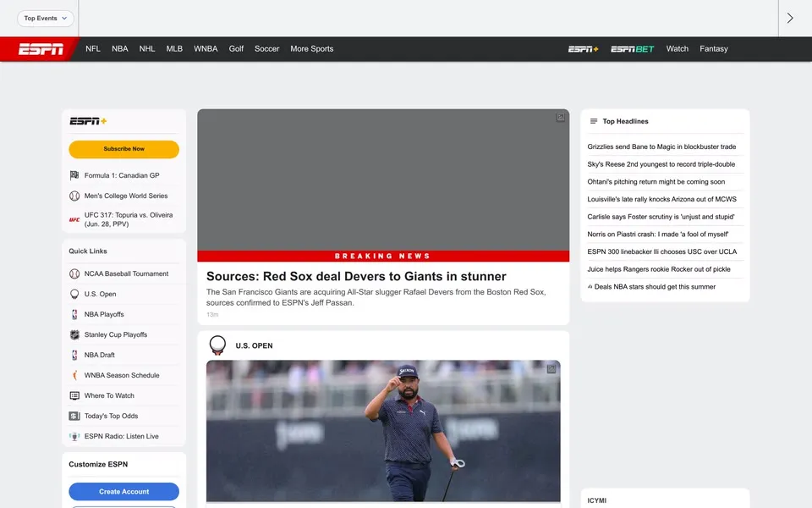This screenshot has width=812, height=508.
Task: Click the Today's Top Odds dollar icon
Action: pyautogui.click(x=74, y=416)
